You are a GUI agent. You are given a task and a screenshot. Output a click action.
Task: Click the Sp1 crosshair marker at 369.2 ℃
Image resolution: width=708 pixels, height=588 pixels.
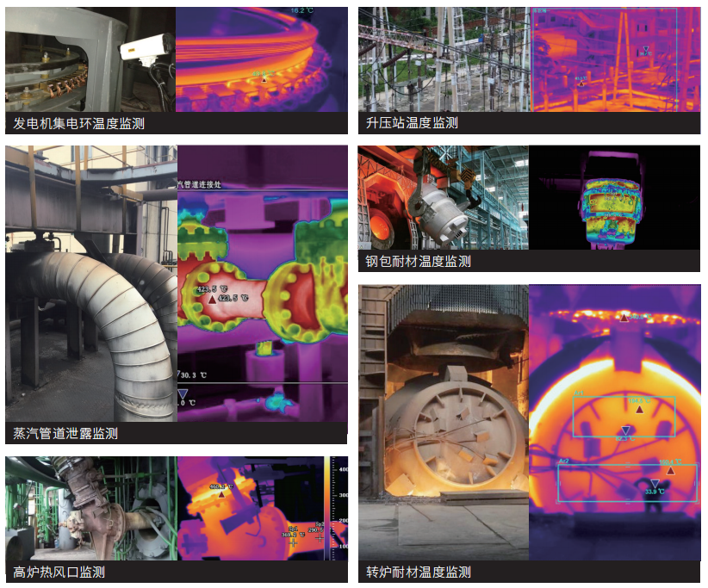click(x=293, y=542)
